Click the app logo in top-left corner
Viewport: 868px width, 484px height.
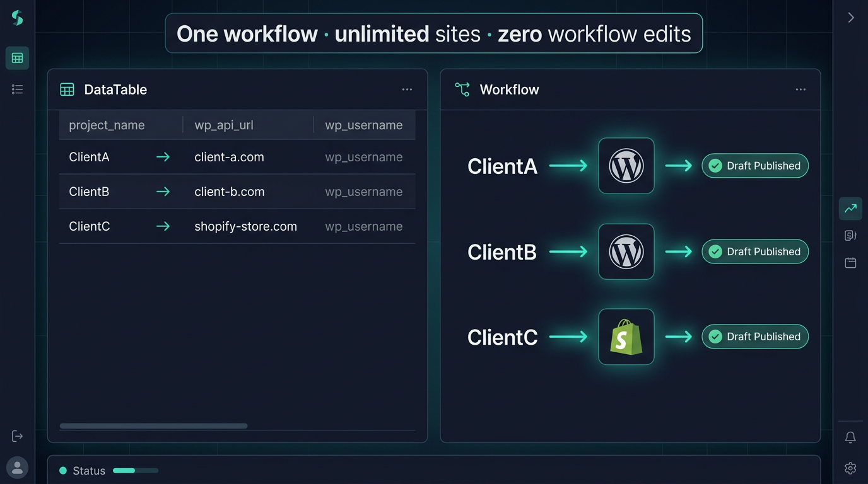17,18
